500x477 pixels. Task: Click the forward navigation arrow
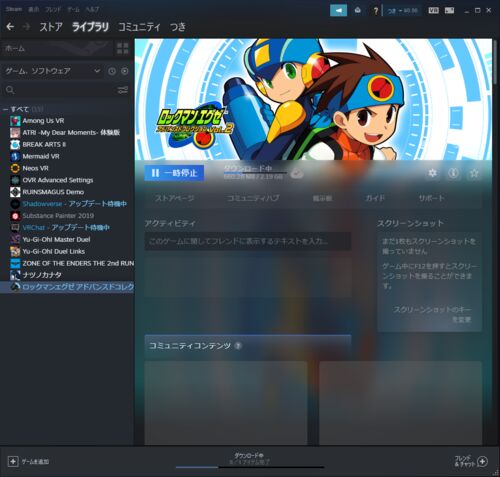27,27
